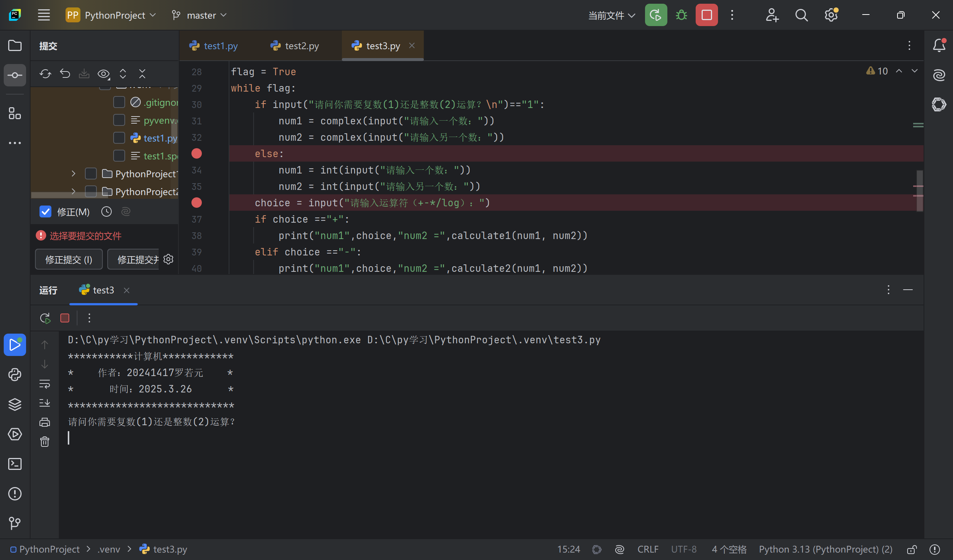Clear console output with trash icon

[45, 441]
